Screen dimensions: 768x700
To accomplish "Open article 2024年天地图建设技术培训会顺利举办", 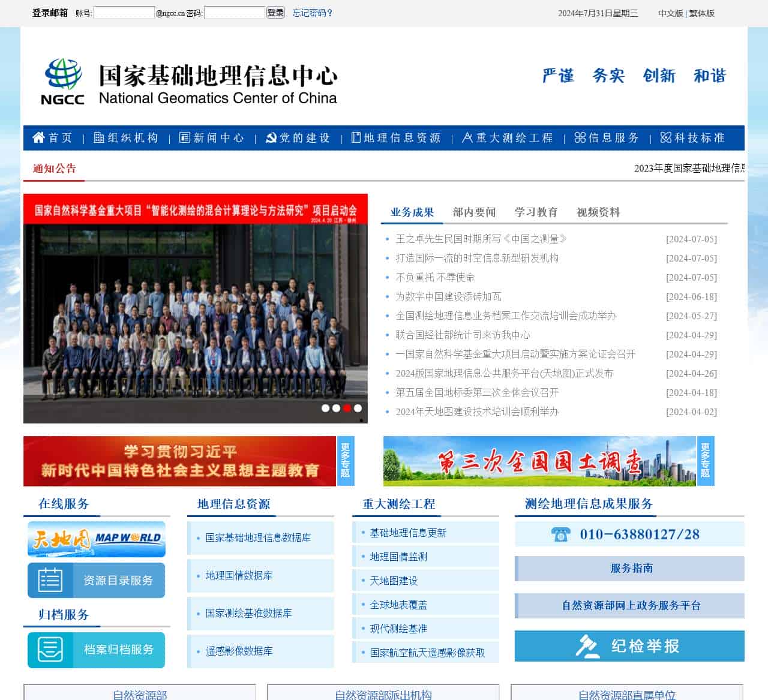I will point(477,411).
